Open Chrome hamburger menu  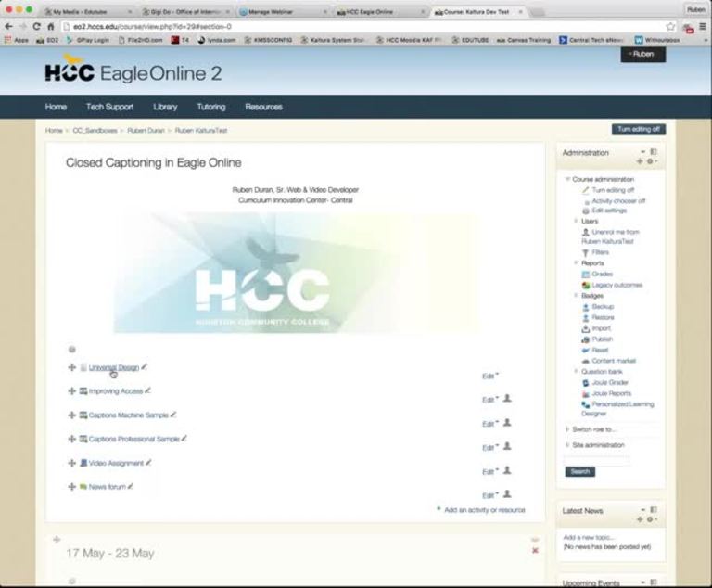703,27
